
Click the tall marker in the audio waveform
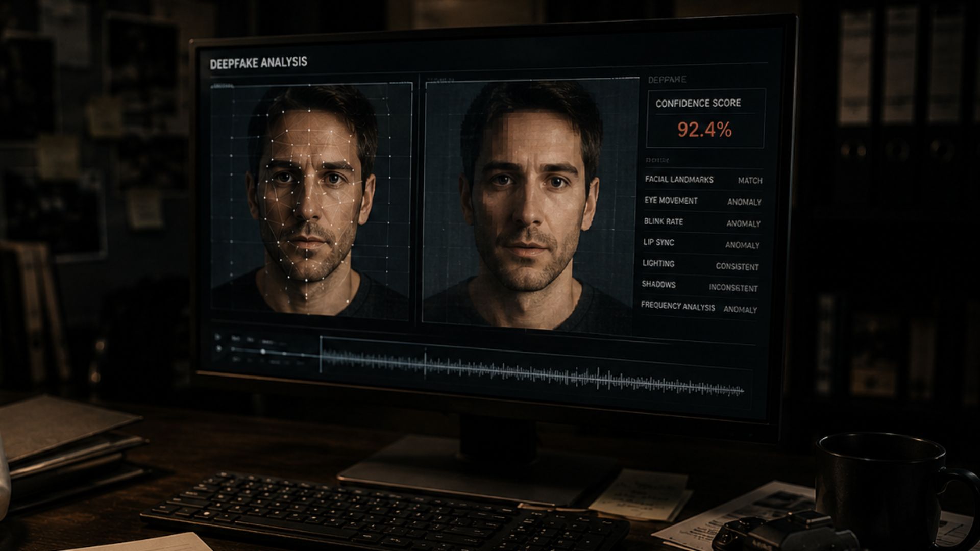[x=425, y=362]
